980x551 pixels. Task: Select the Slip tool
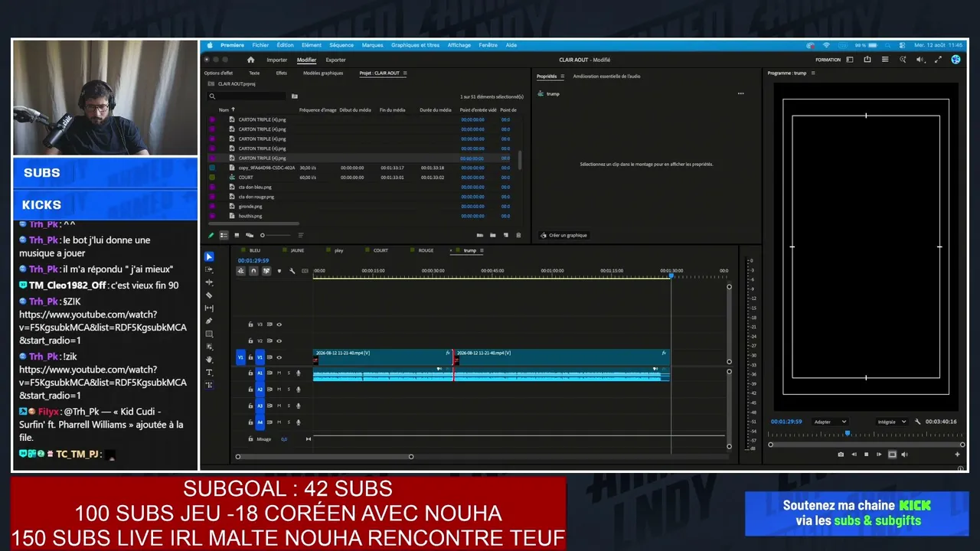coord(209,308)
